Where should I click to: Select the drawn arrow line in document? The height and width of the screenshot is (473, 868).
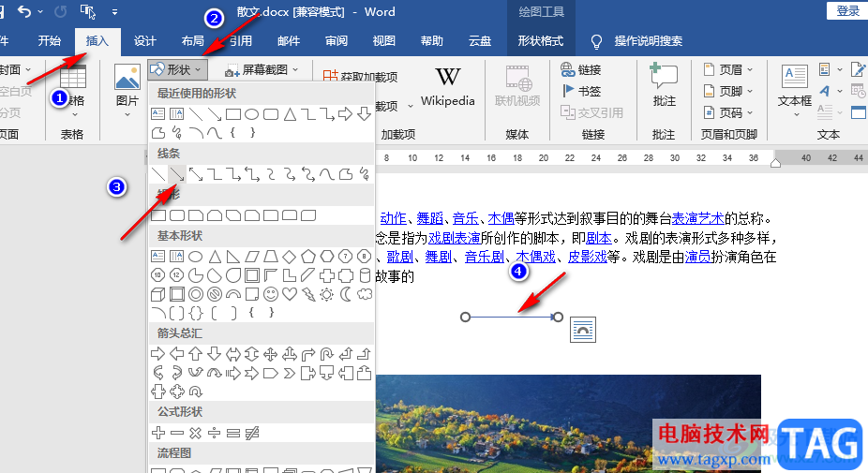[512, 317]
